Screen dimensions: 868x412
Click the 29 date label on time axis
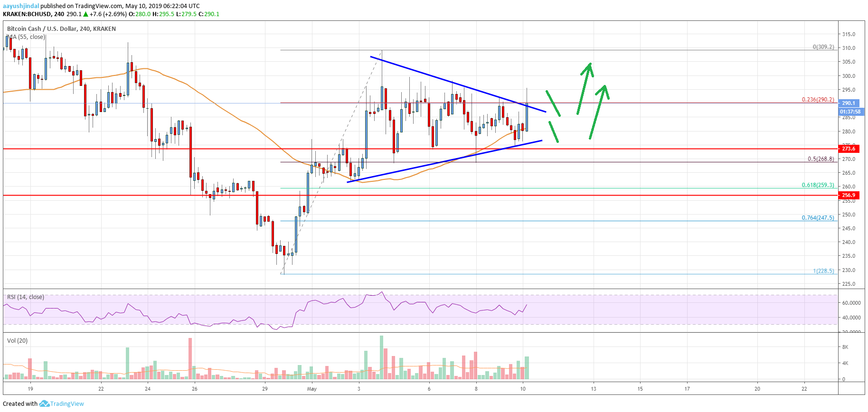pyautogui.click(x=265, y=389)
